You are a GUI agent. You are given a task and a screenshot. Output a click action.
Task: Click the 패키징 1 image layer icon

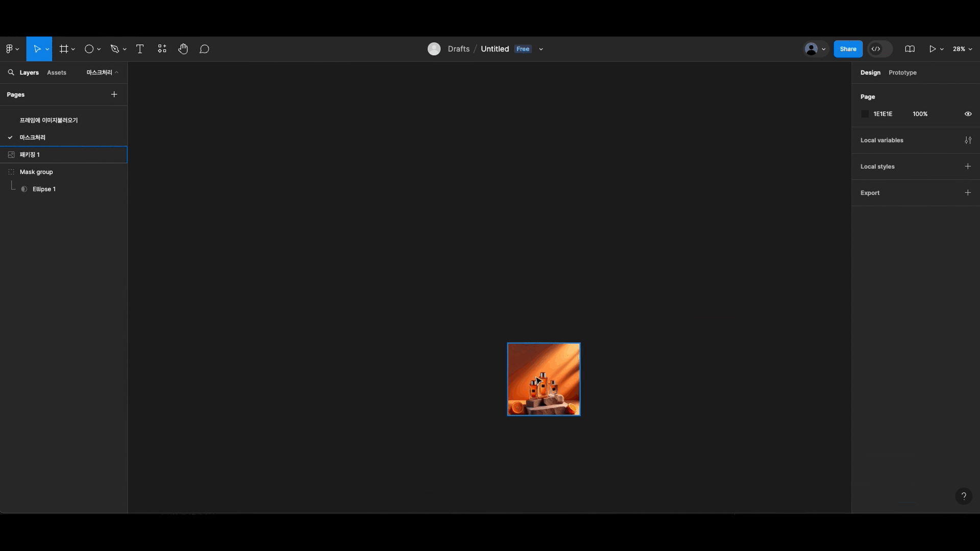[11, 155]
